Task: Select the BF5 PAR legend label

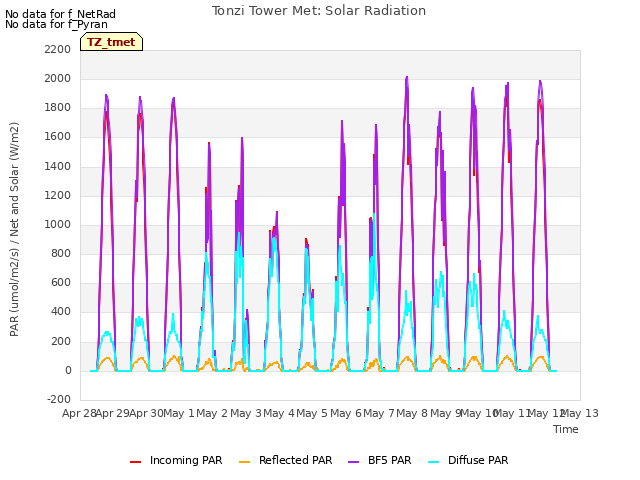Action: (x=389, y=460)
